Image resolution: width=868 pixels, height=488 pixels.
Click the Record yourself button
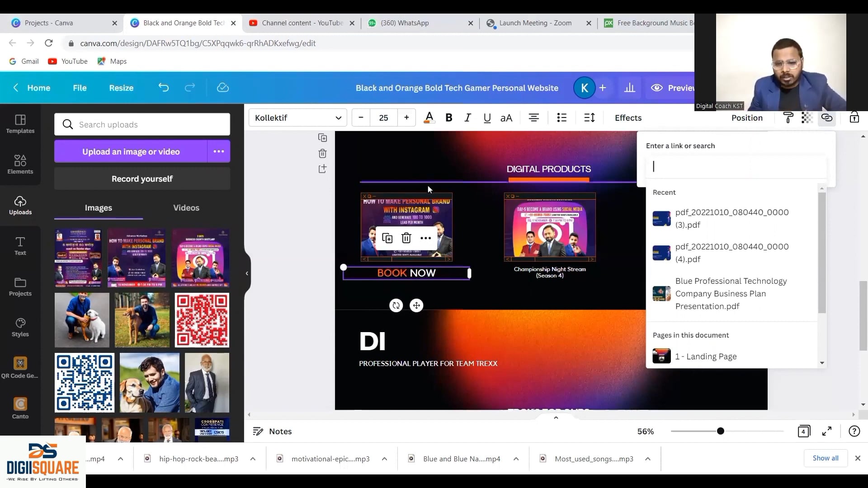click(x=142, y=179)
